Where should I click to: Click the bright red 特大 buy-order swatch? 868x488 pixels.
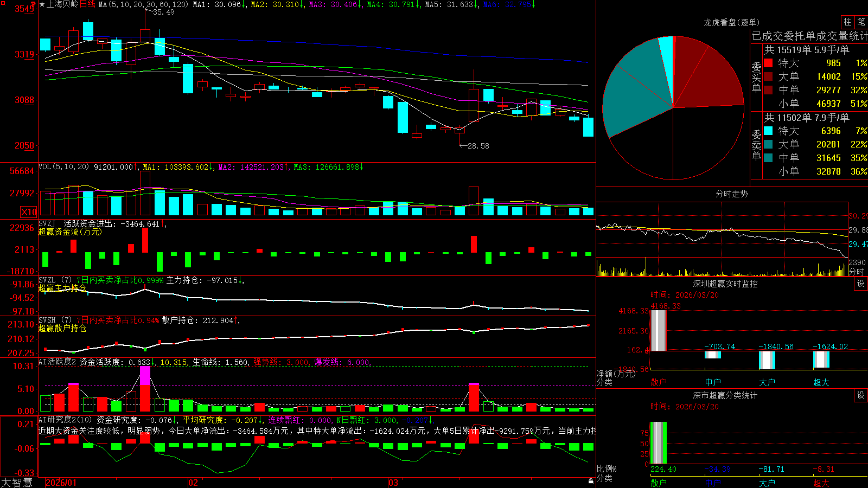tap(768, 63)
